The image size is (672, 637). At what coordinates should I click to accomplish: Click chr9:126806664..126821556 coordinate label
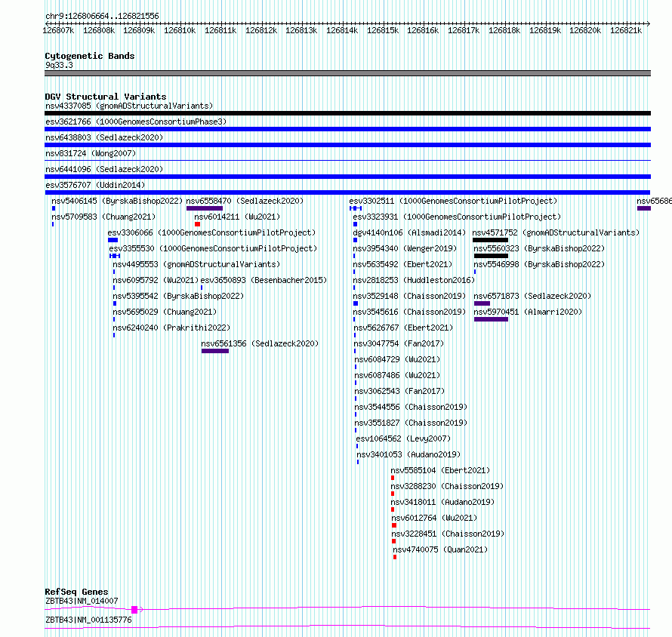(102, 16)
